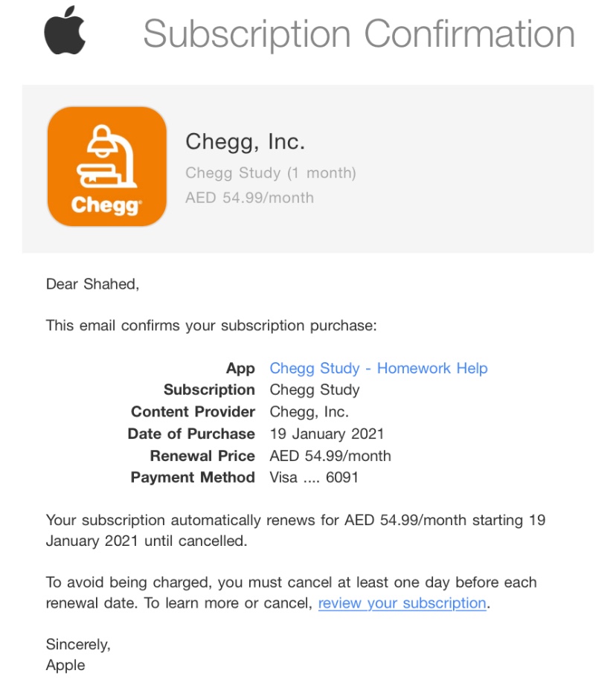Click the Dear Shahed greeting
The width and height of the screenshot is (616, 679).
click(x=93, y=284)
